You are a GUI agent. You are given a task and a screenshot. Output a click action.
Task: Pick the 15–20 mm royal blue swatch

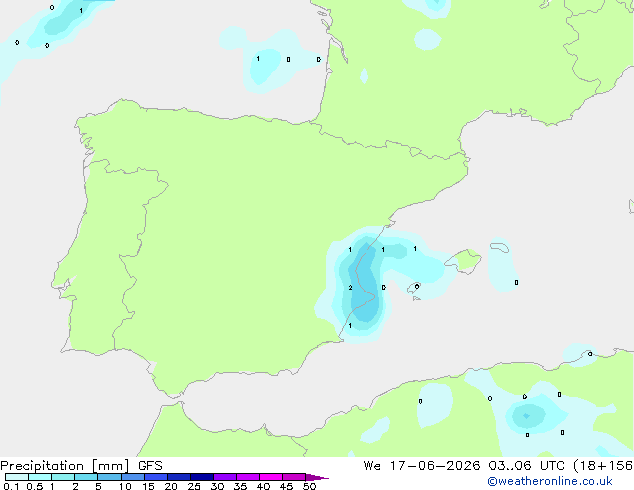point(156,477)
